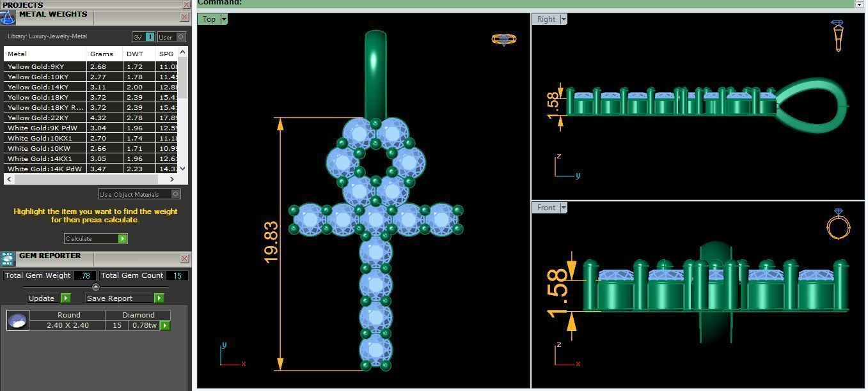The width and height of the screenshot is (868, 391).
Task: Click the Gem Reporter panel icon
Action: click(x=8, y=259)
